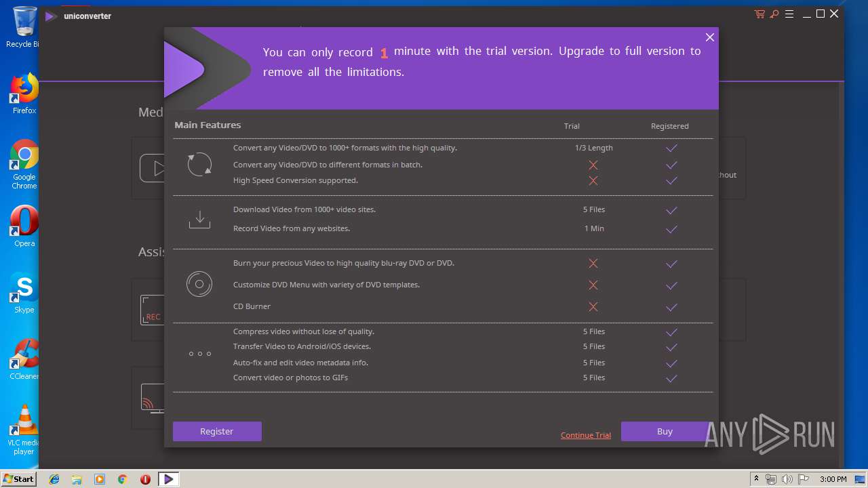Click Chrome icon in the taskbar
868x488 pixels.
pyautogui.click(x=123, y=479)
